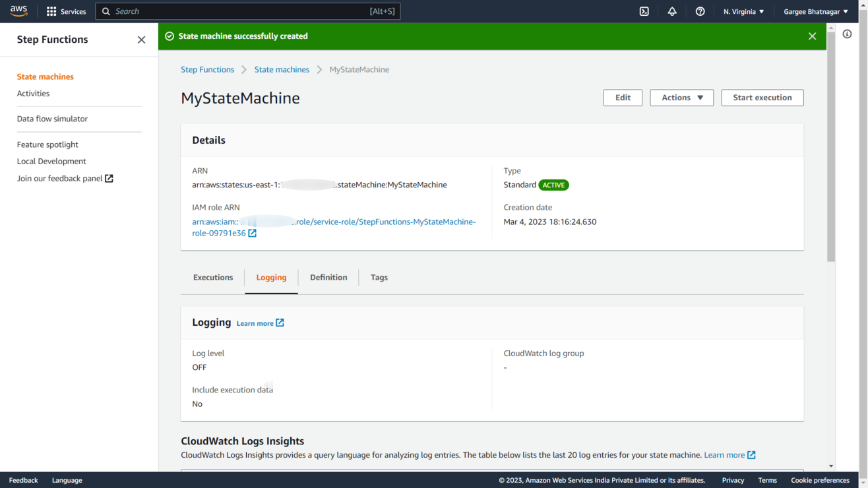Close the Step Functions sidebar panel
Viewport: 868px width, 488px height.
point(141,40)
